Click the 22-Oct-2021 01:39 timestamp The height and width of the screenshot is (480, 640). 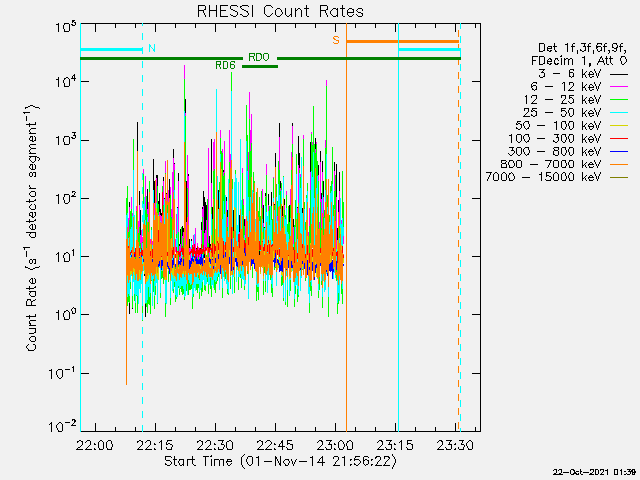click(x=594, y=472)
